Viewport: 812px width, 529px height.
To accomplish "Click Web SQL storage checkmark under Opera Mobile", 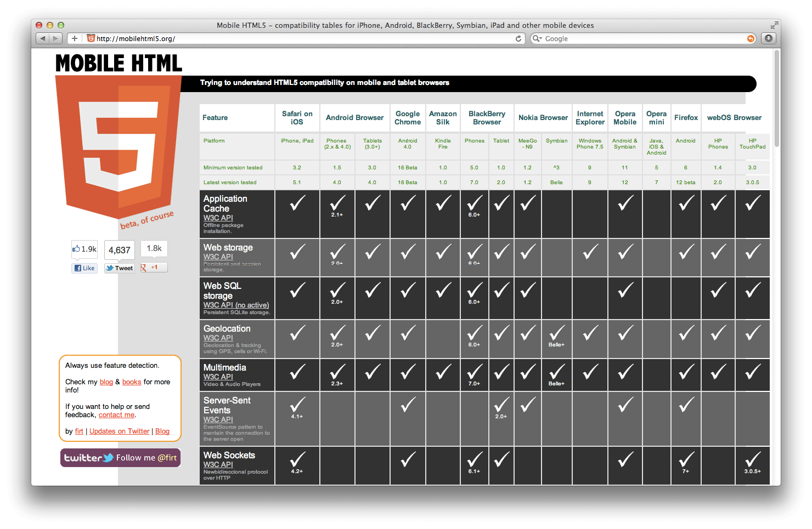I will [x=625, y=291].
